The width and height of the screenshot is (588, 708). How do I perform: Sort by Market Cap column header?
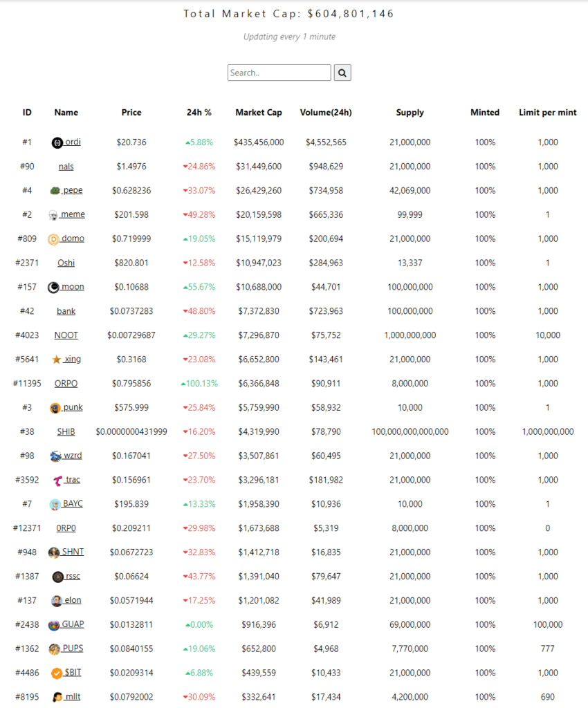click(x=259, y=113)
